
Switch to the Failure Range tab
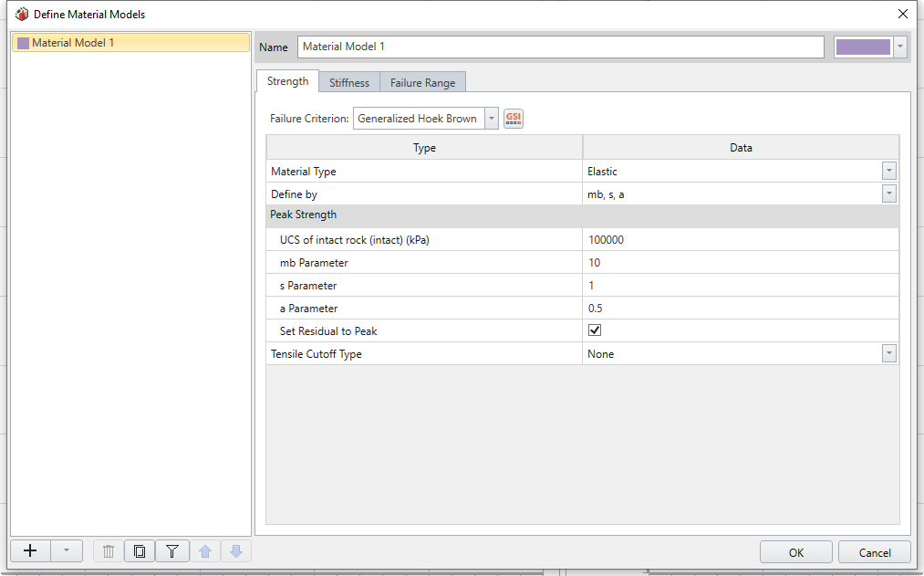pyautogui.click(x=422, y=83)
